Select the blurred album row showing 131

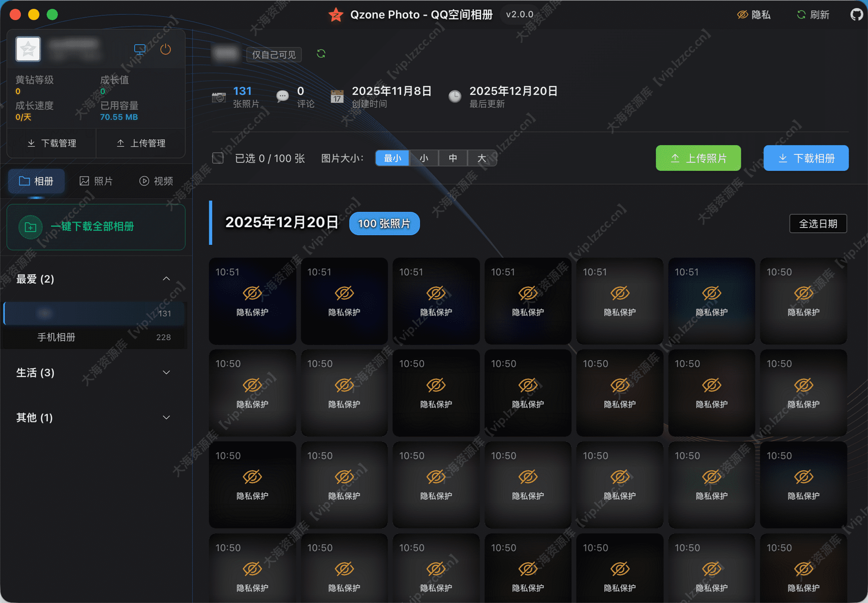pyautogui.click(x=94, y=313)
